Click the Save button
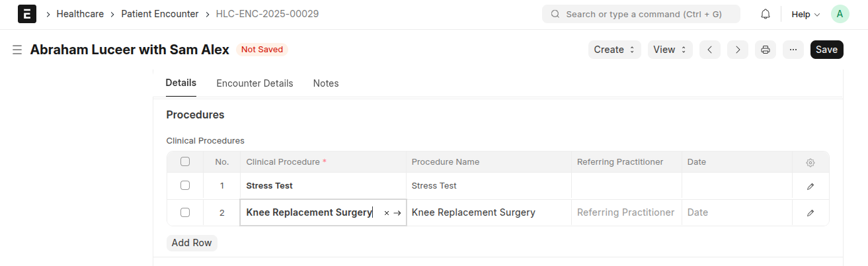The width and height of the screenshot is (868, 266). click(827, 50)
